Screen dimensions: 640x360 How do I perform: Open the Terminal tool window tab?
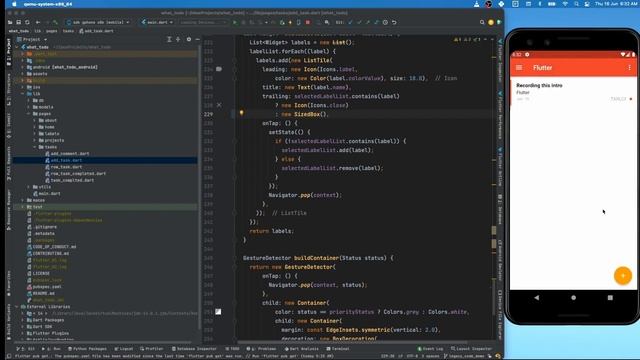tap(338, 349)
